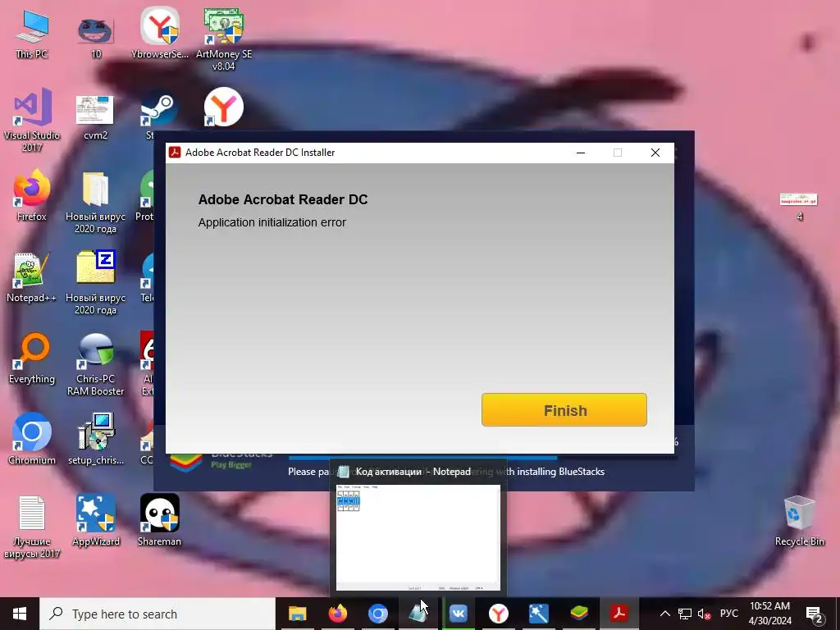
Task: Switch to BlueStacks installer in taskbar
Action: coord(578,614)
